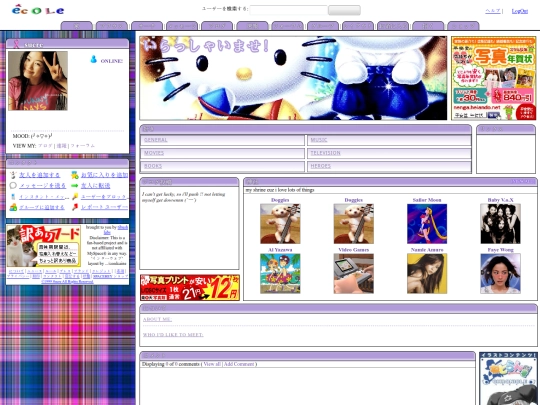Click the add friend icon (友人を追加する)
The image size is (540, 405).
(13, 175)
